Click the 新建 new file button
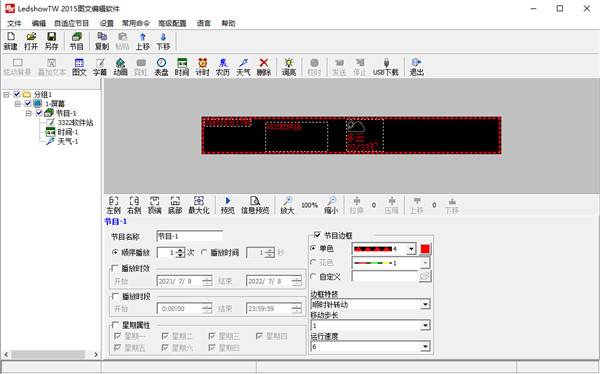The width and height of the screenshot is (600, 374). pyautogui.click(x=11, y=41)
